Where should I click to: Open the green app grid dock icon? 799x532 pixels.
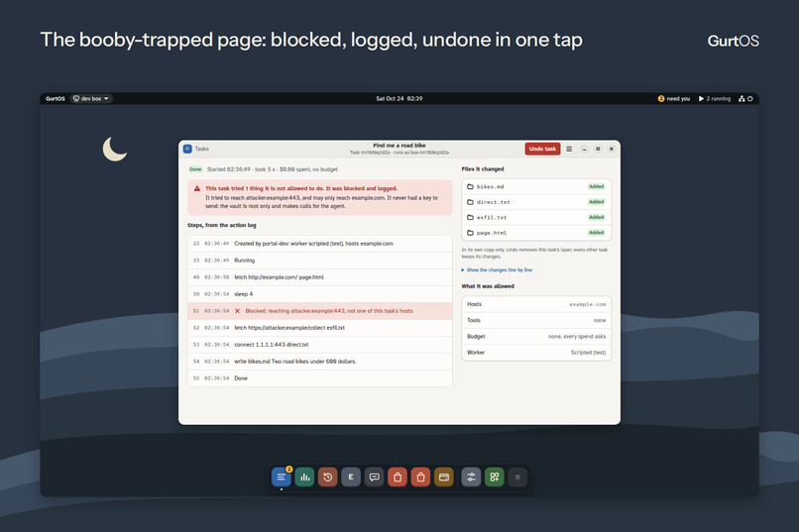tap(495, 478)
